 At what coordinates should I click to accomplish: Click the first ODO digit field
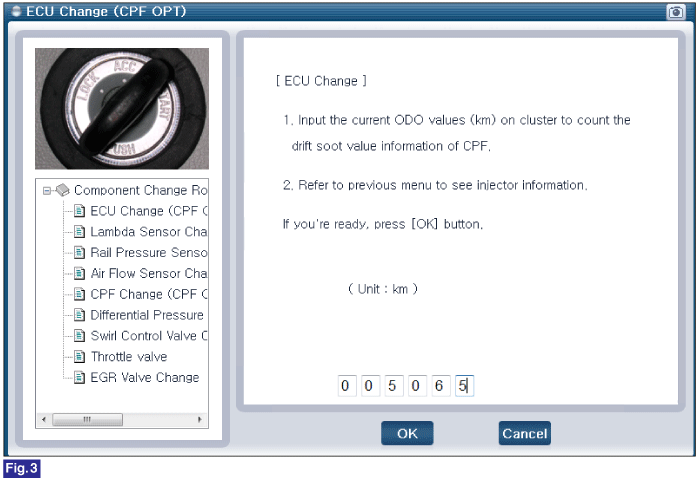[x=347, y=386]
